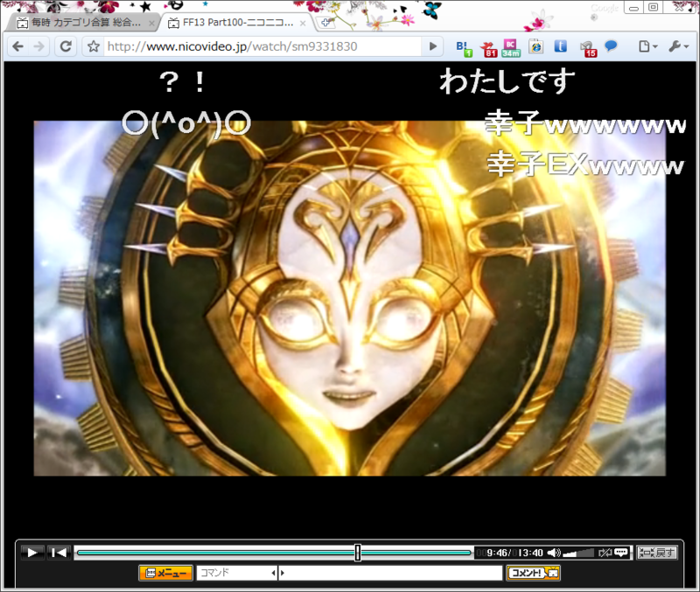This screenshot has width=700, height=592.
Task: Open the blue speech bubble extension
Action: [611, 45]
